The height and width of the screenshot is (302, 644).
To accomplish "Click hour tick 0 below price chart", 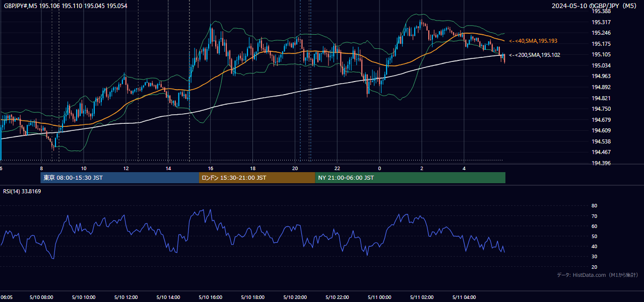I will pyautogui.click(x=380, y=168).
